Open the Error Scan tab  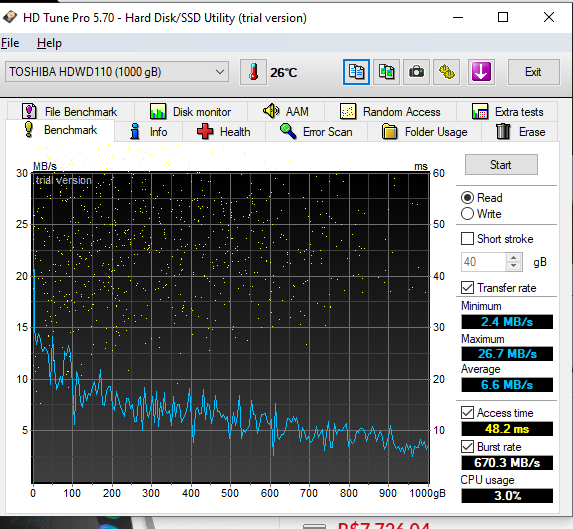coord(316,132)
